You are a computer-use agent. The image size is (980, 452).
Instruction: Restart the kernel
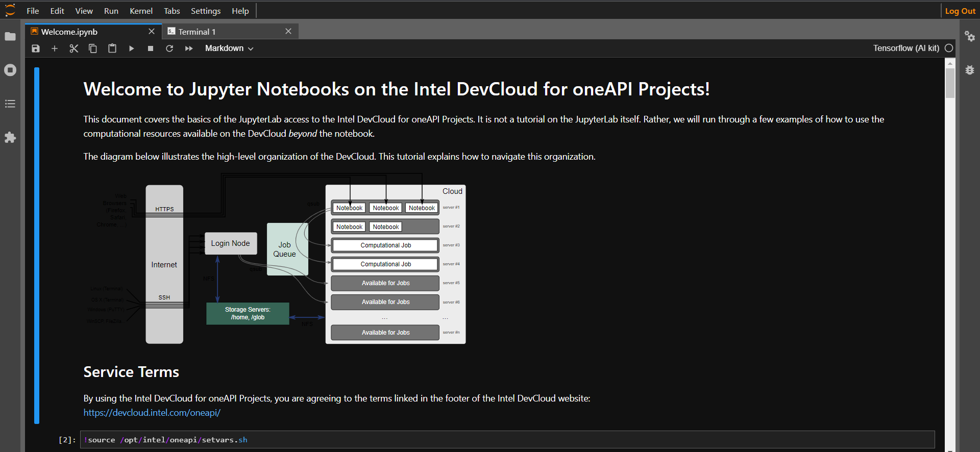click(x=169, y=48)
